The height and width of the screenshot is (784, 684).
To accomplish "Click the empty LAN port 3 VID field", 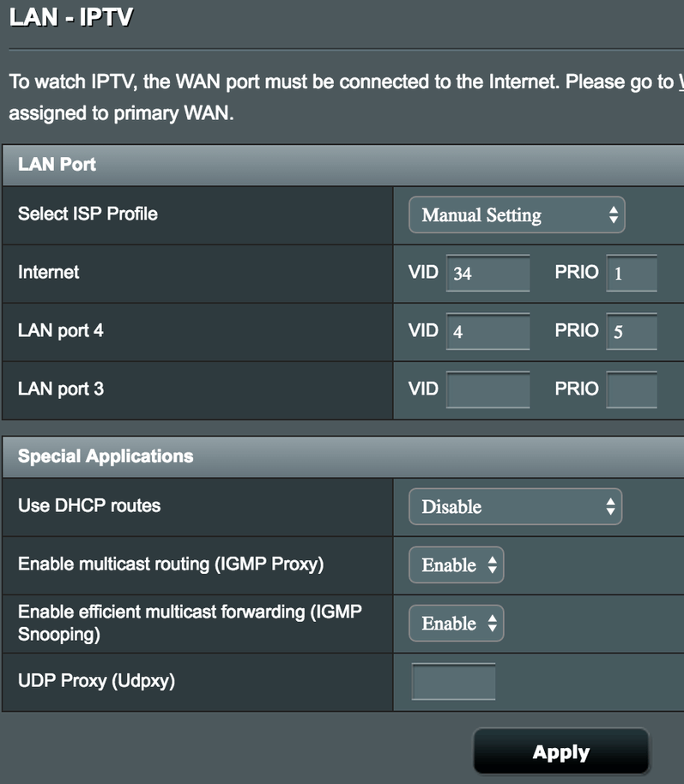I will coord(487,389).
